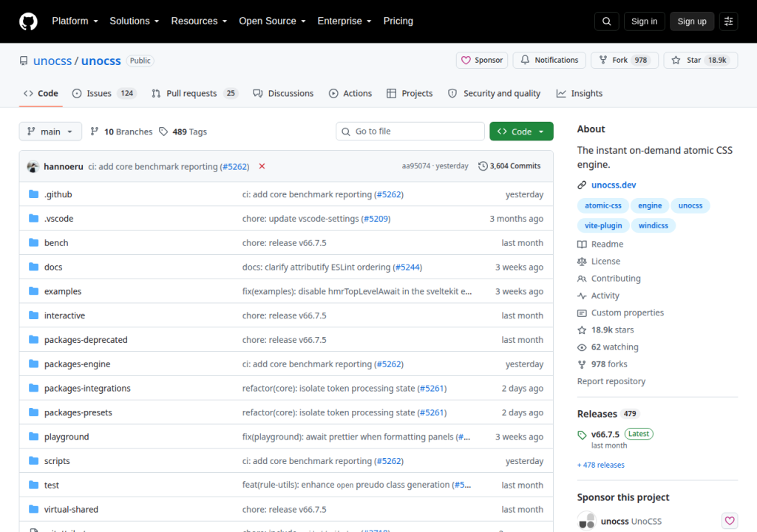Open the + 478 releases link
757x532 pixels.
(601, 465)
